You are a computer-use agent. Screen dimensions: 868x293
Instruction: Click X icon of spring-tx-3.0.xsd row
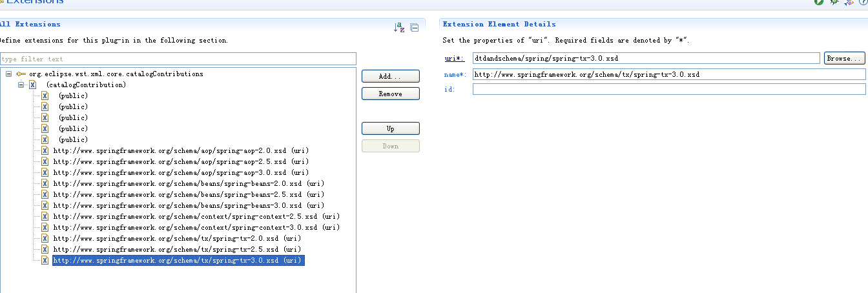(x=45, y=260)
